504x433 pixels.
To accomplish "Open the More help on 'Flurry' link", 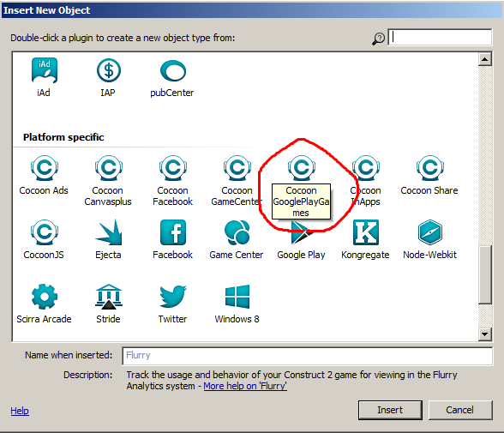I will pyautogui.click(x=245, y=386).
